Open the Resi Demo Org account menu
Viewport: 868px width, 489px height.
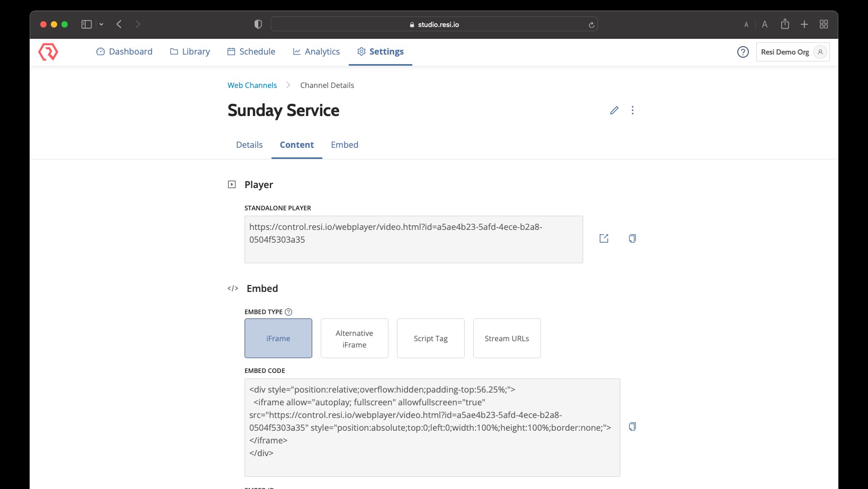coord(793,52)
